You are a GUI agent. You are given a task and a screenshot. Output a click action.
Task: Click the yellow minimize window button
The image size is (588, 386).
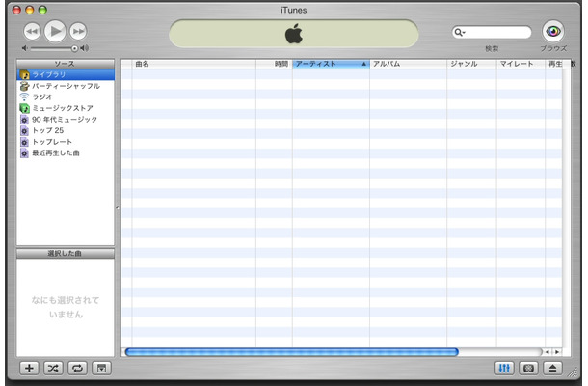(x=30, y=10)
